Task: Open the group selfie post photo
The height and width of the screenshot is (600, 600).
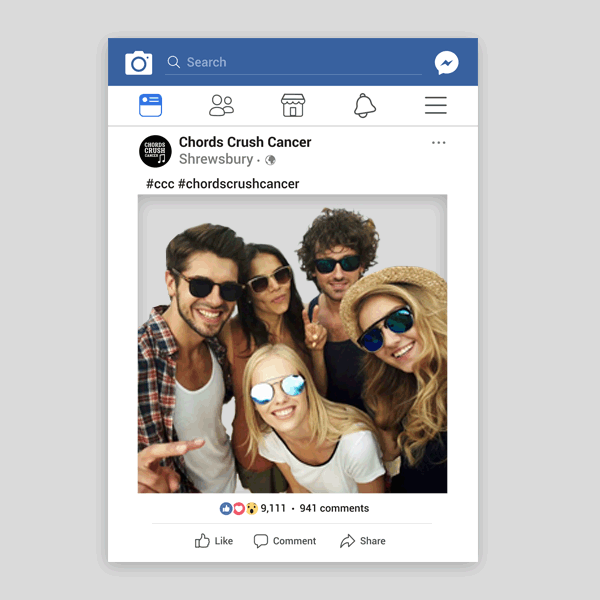Action: pyautogui.click(x=292, y=344)
